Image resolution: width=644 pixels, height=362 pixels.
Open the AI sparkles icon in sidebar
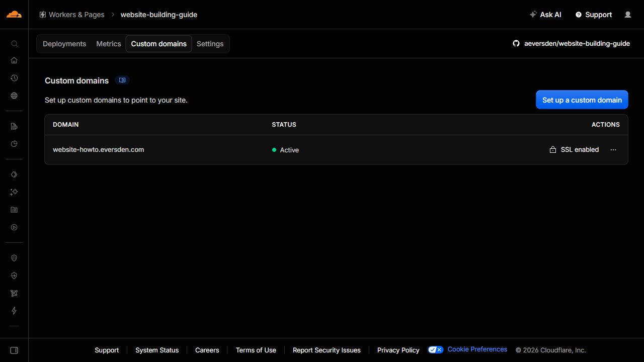(x=14, y=192)
